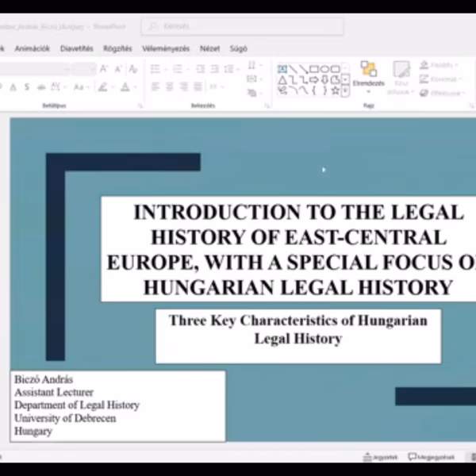
Task: Open line spacing options
Action: (x=231, y=69)
